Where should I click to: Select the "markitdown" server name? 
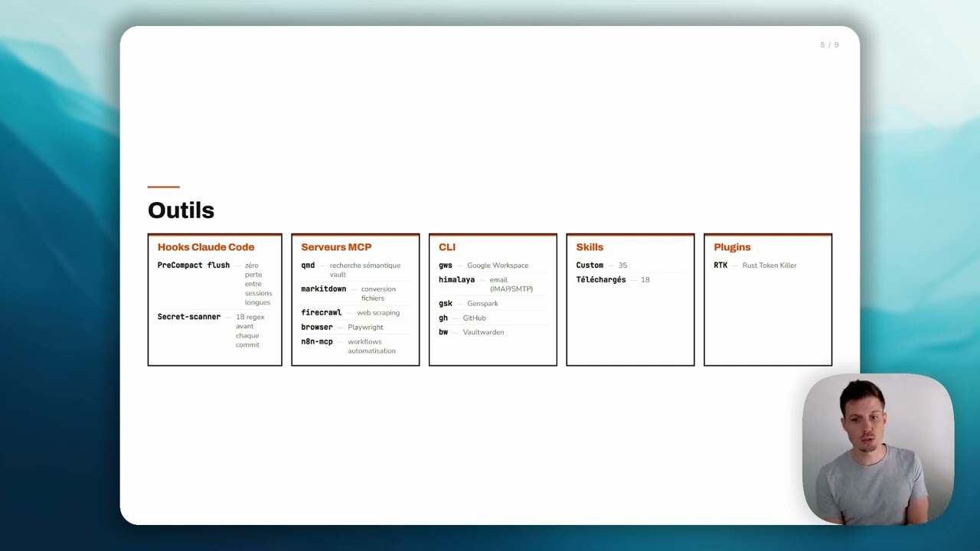click(x=324, y=289)
